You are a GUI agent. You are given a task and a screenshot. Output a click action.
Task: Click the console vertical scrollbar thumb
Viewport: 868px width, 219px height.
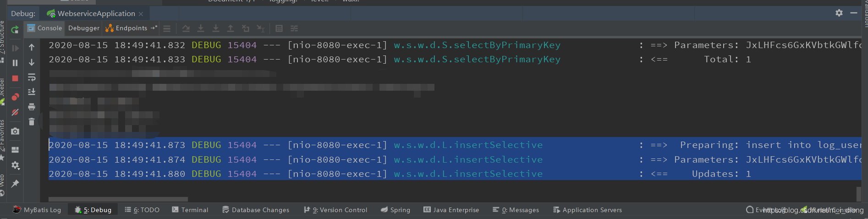point(859,193)
